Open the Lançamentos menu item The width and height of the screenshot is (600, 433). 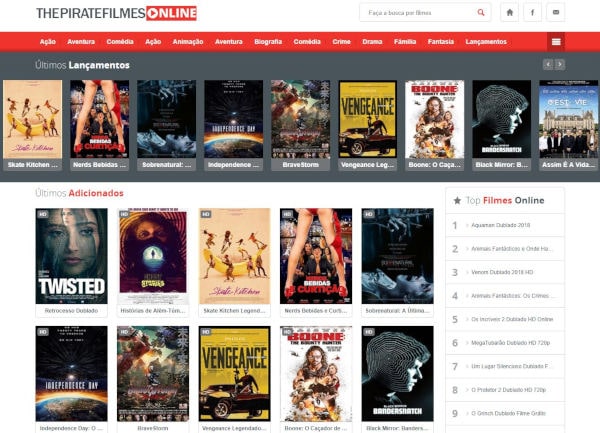486,42
